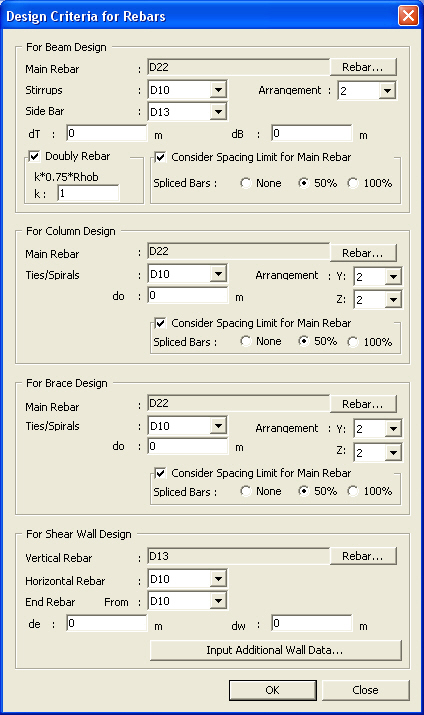This screenshot has width=424, height=715.
Task: Open Rebar selection for column main rebar
Action: coord(363,253)
